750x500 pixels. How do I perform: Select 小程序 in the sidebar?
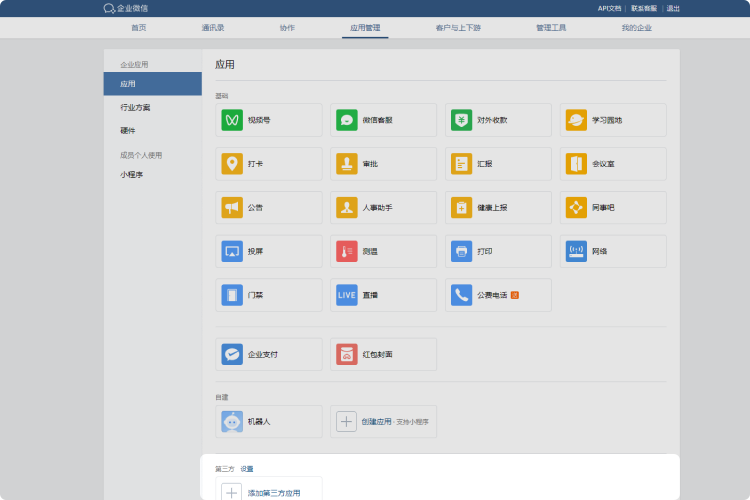131,175
